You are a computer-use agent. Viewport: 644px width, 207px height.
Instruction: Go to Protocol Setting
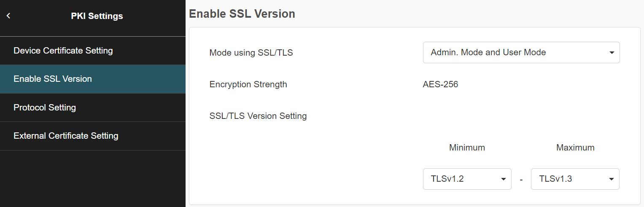pyautogui.click(x=45, y=108)
